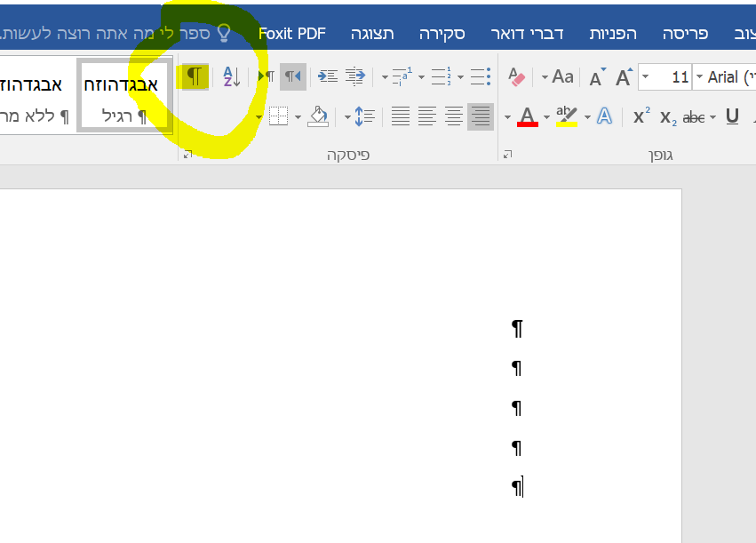Screen dimensions: 756x543
Task: Open the font size dropdown arrow
Action: (x=645, y=77)
